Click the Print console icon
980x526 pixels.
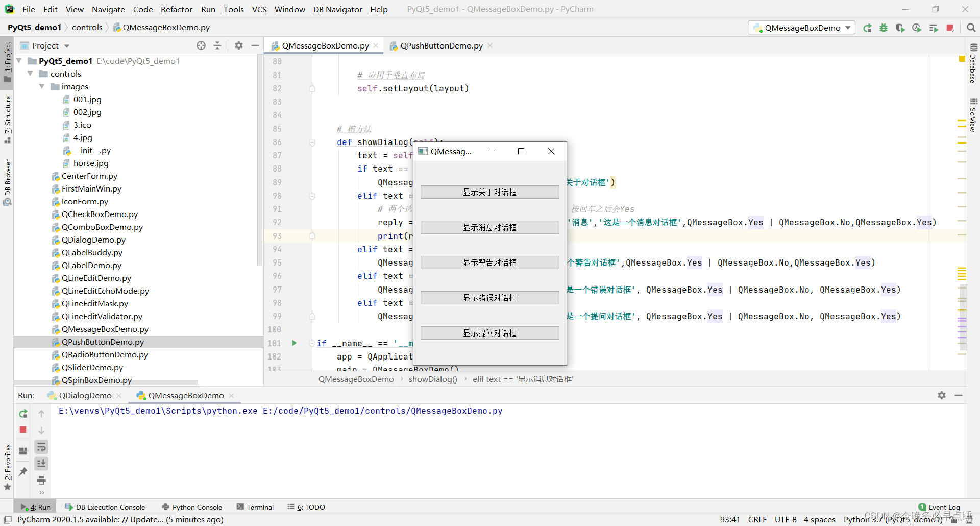(x=41, y=480)
